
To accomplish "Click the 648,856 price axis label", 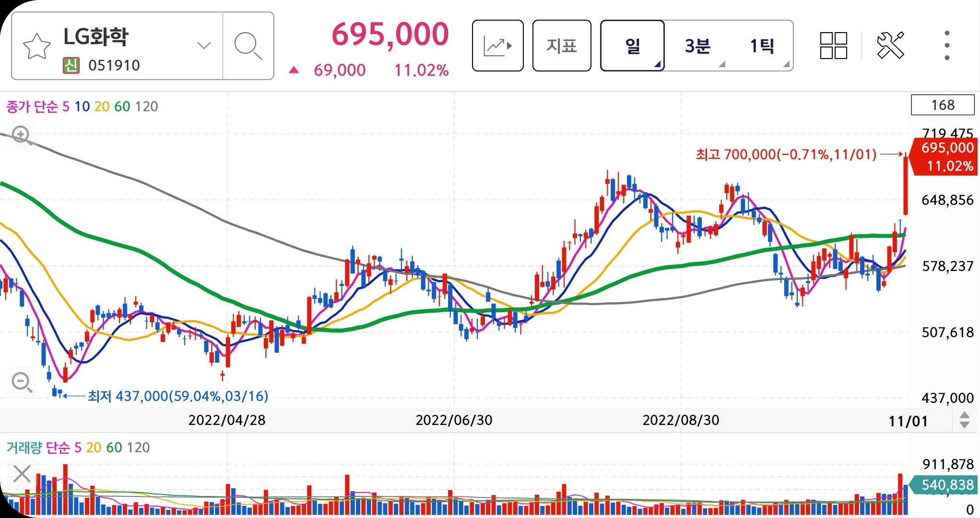I will tap(947, 200).
